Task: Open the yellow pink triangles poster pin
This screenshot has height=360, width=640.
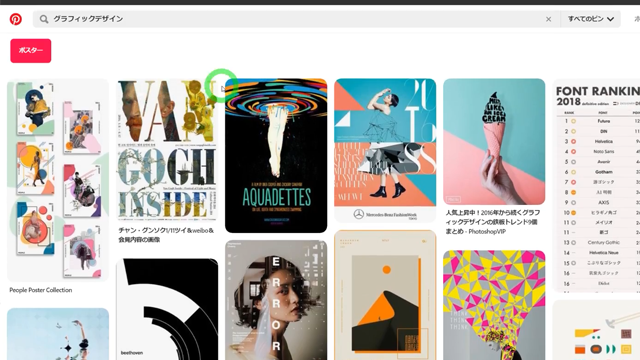Action: tap(494, 305)
